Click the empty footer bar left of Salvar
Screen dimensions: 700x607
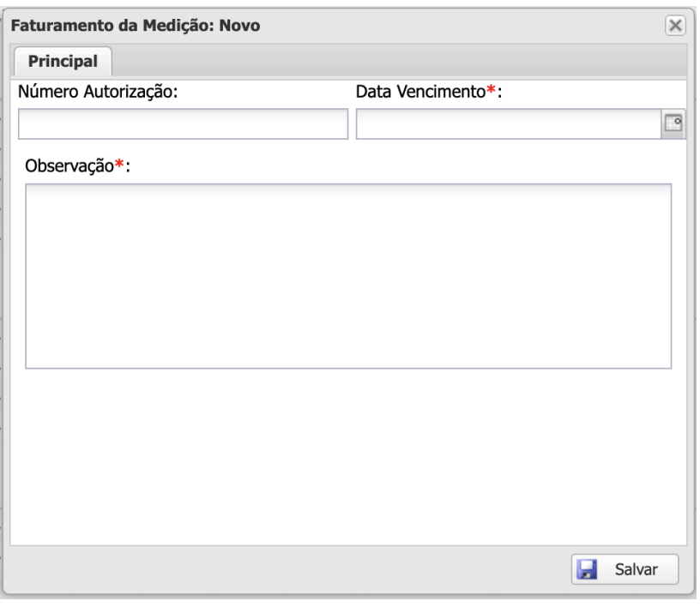[283, 568]
